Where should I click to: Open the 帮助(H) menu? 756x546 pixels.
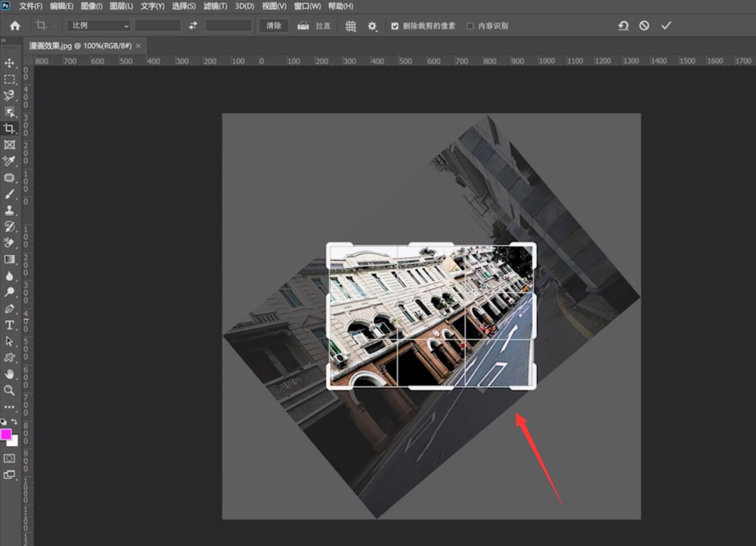[341, 6]
